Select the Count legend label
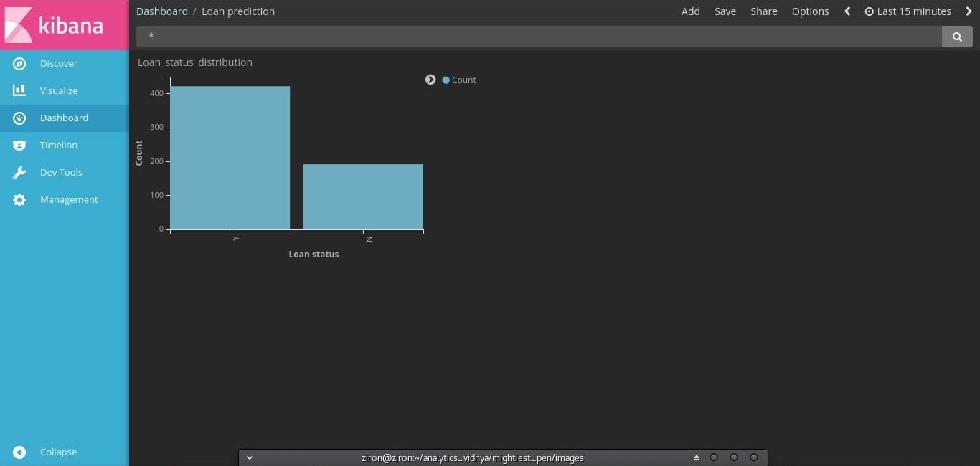This screenshot has height=466, width=980. [x=463, y=80]
